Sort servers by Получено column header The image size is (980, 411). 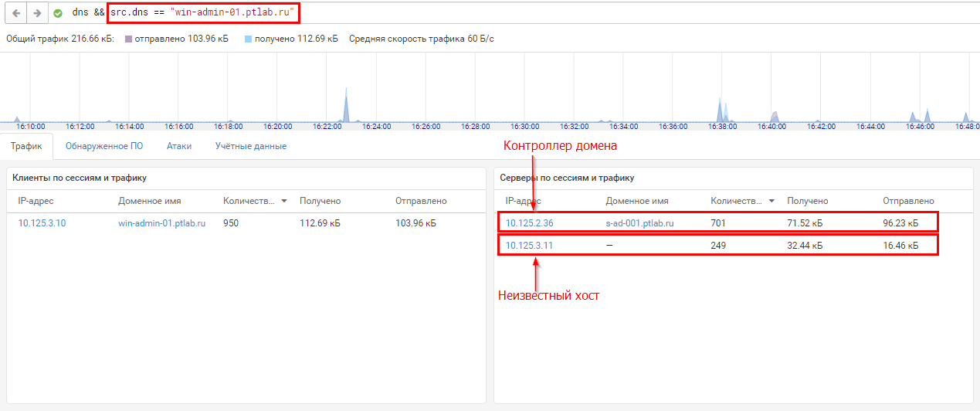point(808,201)
